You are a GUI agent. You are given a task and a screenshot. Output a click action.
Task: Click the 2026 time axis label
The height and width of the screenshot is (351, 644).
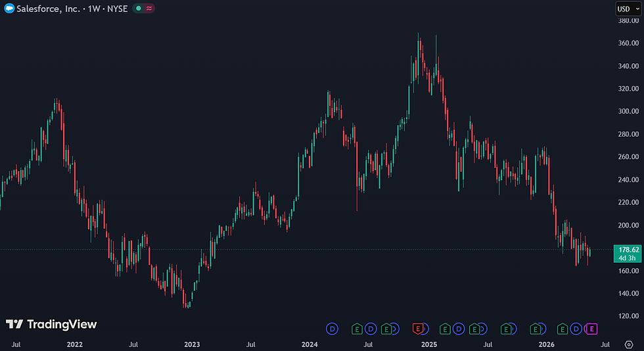[546, 344]
